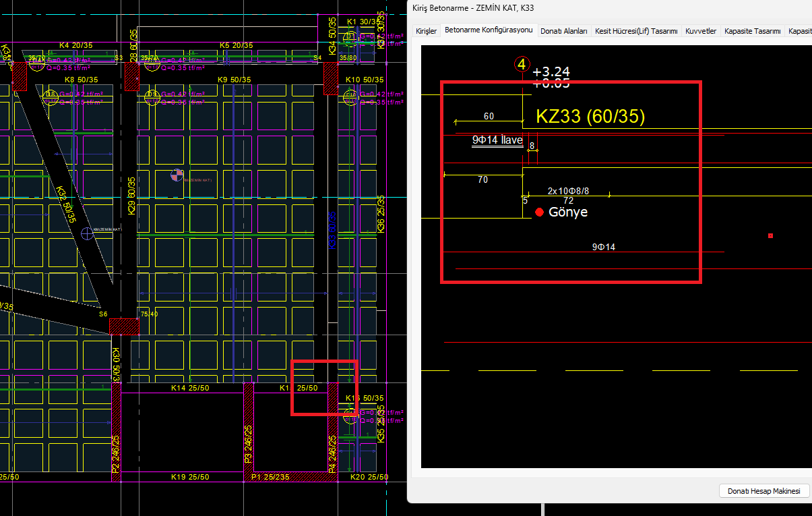Viewport: 812px width, 516px height.
Task: Click the 2x10Φ8/8 stirrup label
Action: 568,191
